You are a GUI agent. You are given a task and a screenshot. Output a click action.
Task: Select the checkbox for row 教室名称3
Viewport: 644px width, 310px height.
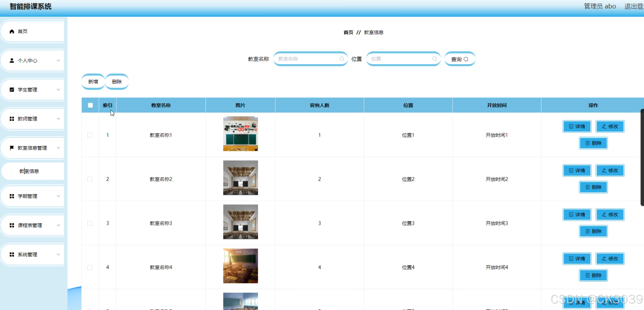(x=90, y=223)
